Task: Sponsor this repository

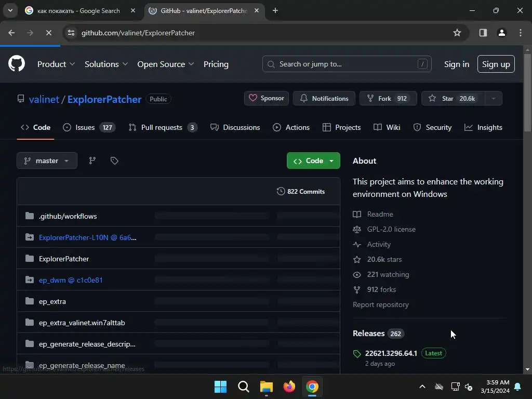Action: click(267, 98)
